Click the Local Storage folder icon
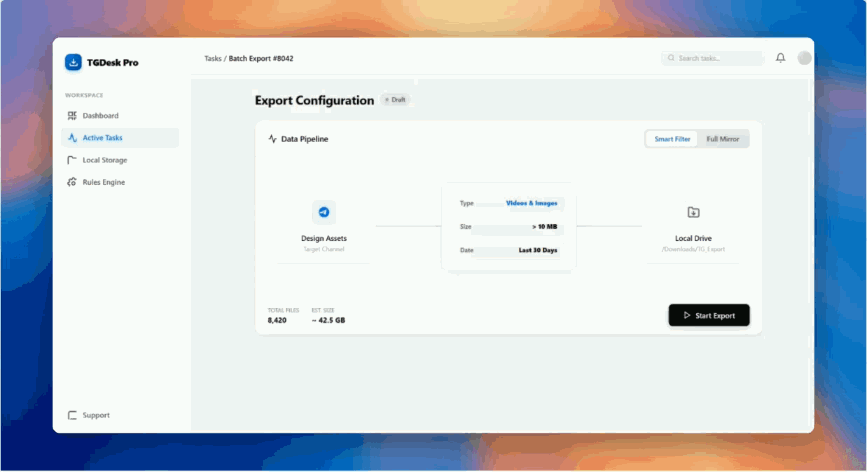 tap(72, 160)
